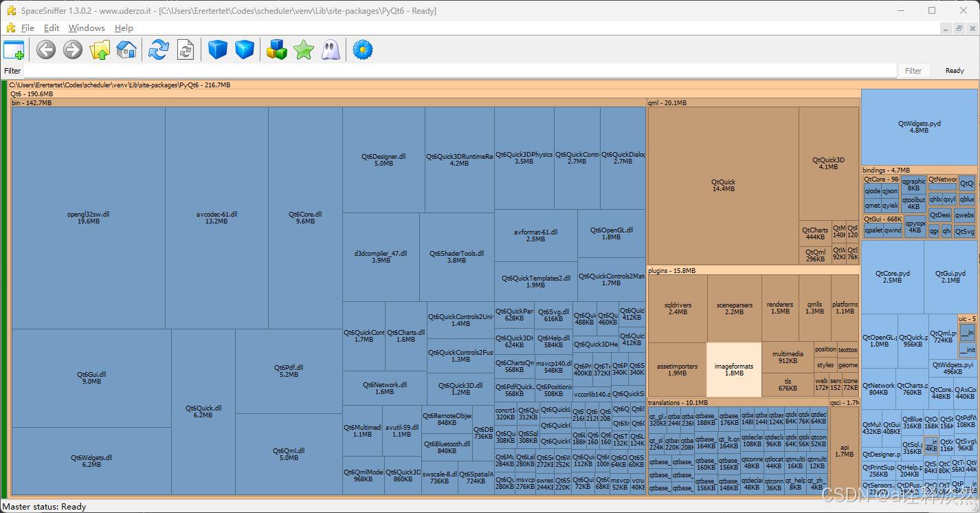Viewport: 980px width, 513px height.
Task: Select the Qt6Network.dll block
Action: coord(385,388)
